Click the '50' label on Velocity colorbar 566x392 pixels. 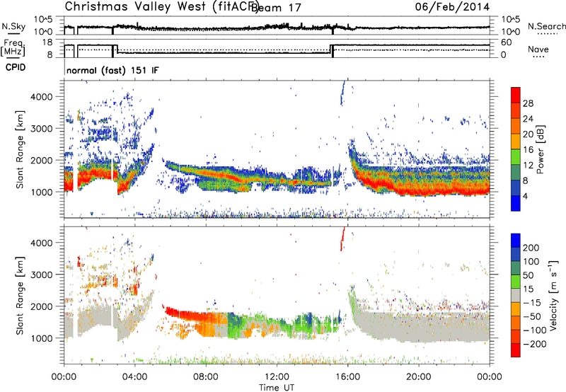coord(528,275)
